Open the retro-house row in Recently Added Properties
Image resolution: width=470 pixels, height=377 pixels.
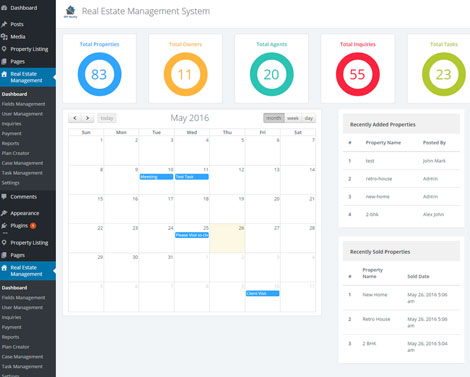pyautogui.click(x=401, y=179)
